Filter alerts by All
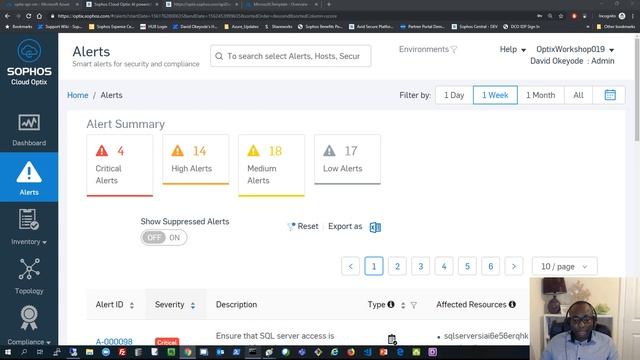Screen dimensions: 640x360 click(x=578, y=95)
